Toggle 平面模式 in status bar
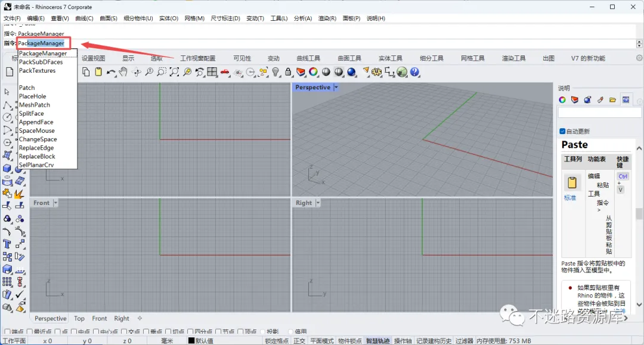The image size is (644, 345). 321,341
